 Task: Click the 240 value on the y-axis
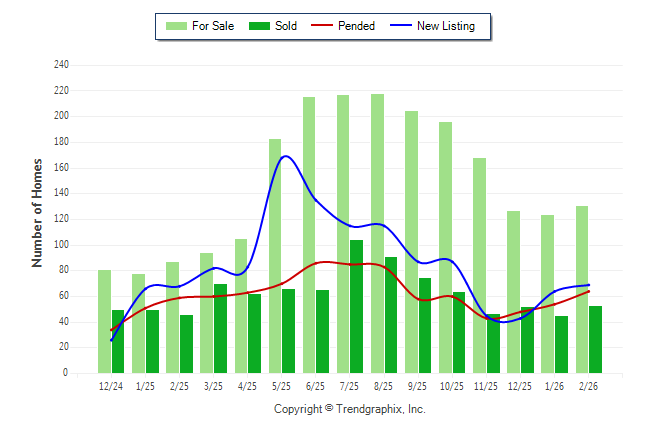(x=61, y=65)
